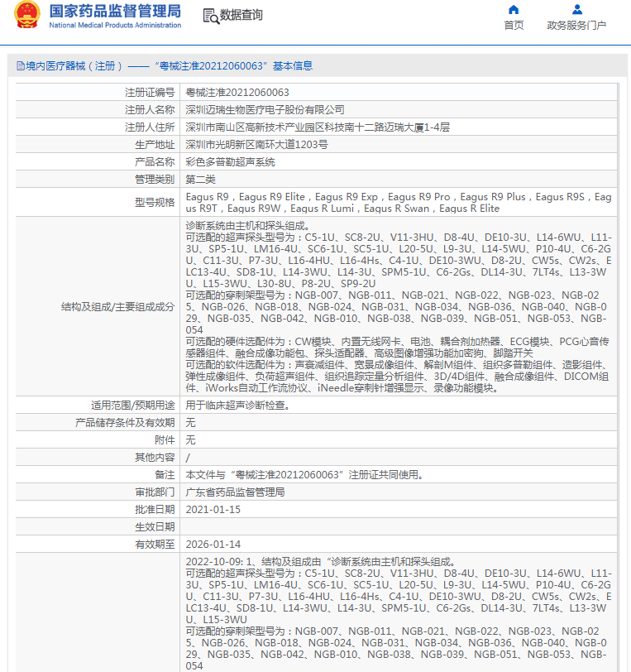Select the 审批部门 label cell

(x=98, y=492)
